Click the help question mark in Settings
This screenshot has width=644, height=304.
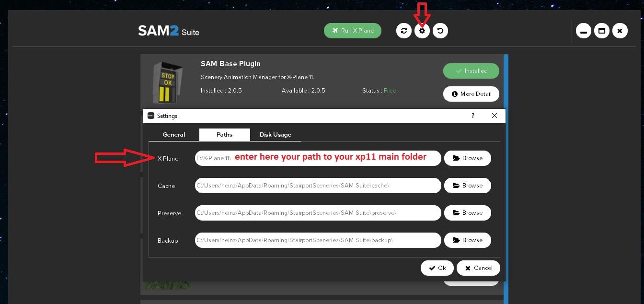(473, 116)
